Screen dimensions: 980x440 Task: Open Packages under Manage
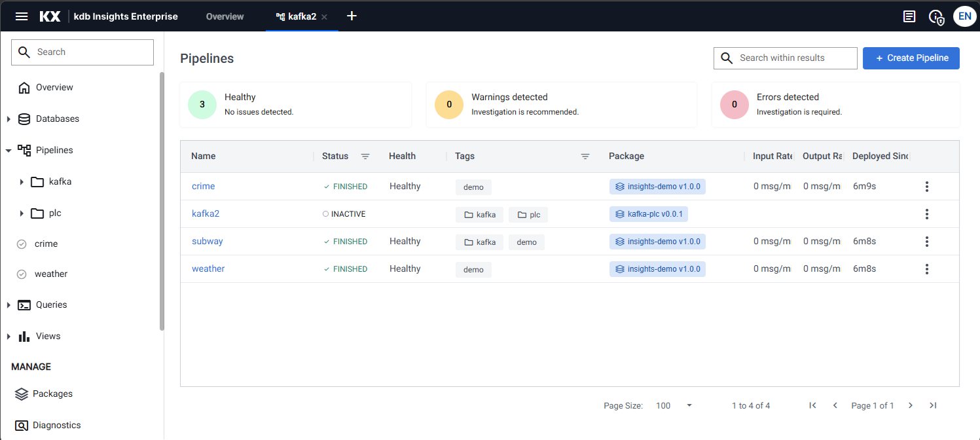[52, 394]
